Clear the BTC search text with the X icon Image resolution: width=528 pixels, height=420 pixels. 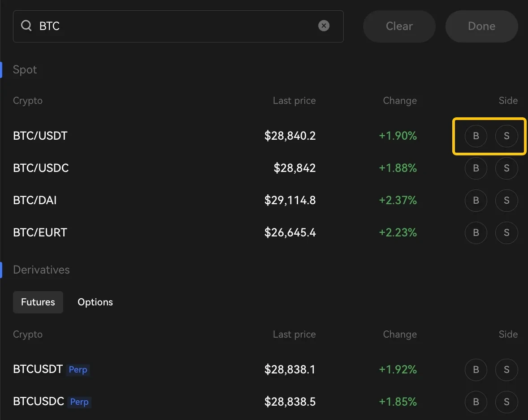point(324,26)
